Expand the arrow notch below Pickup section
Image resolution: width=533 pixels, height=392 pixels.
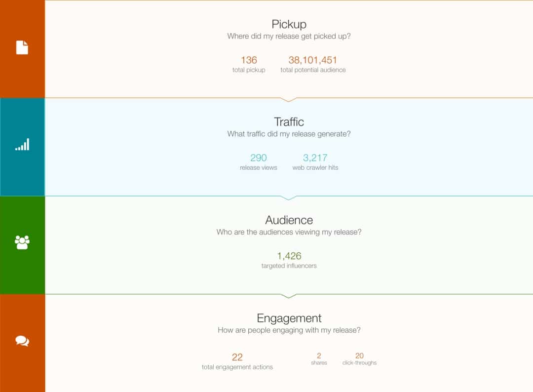289,100
